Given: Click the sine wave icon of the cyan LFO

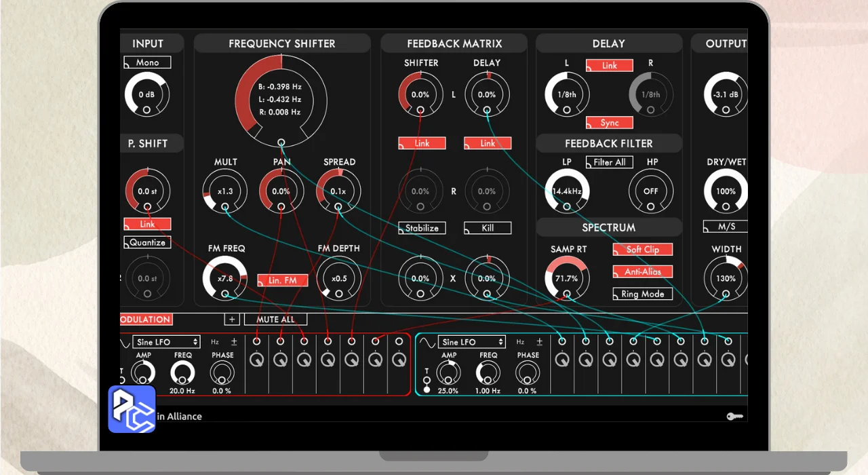Looking at the screenshot, I should 426,342.
